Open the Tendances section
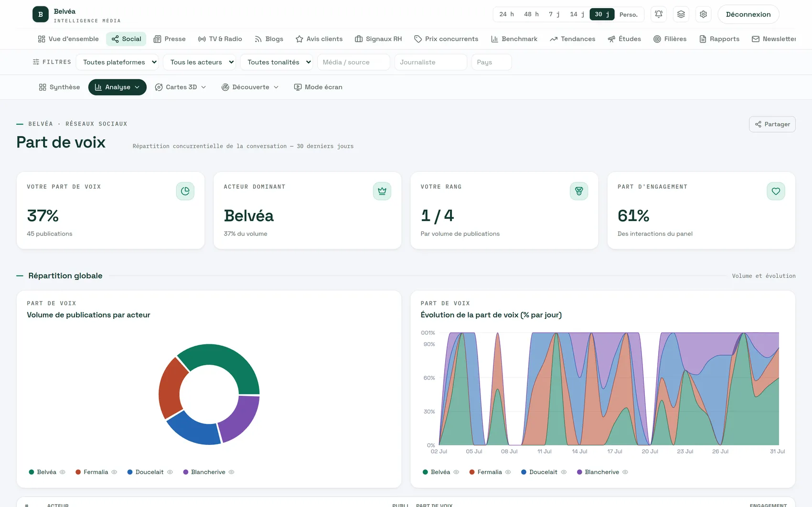The width and height of the screenshot is (812, 507). click(x=573, y=39)
